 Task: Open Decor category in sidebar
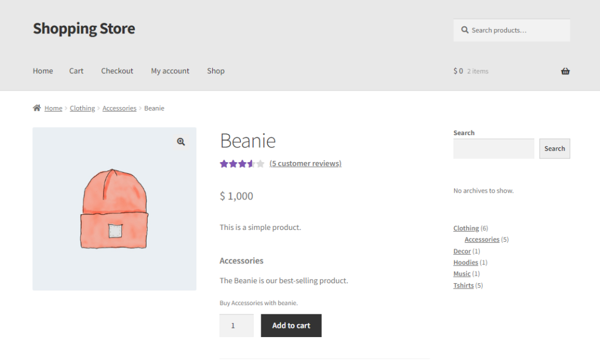[462, 251]
